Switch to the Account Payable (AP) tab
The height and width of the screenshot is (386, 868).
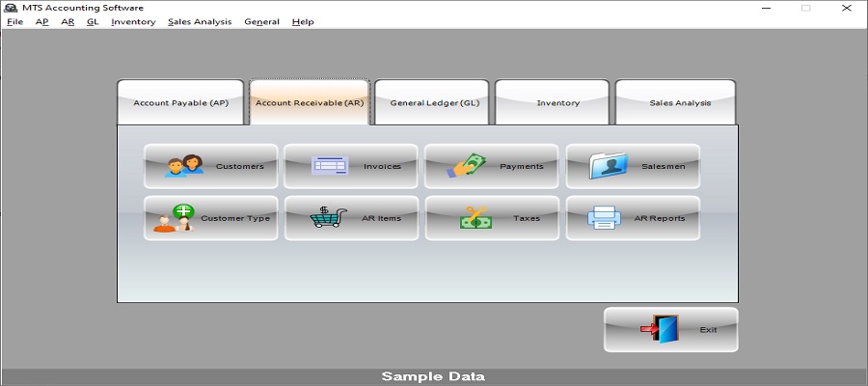coord(180,102)
